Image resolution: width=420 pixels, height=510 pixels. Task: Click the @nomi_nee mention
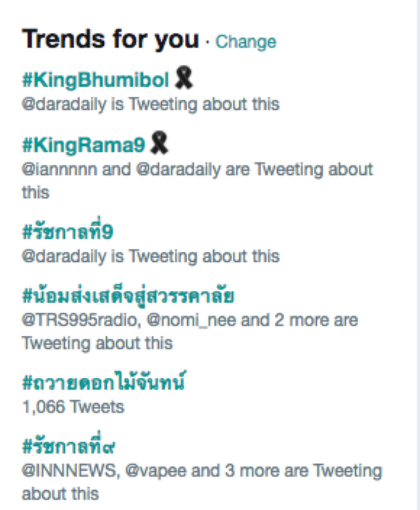pos(191,320)
